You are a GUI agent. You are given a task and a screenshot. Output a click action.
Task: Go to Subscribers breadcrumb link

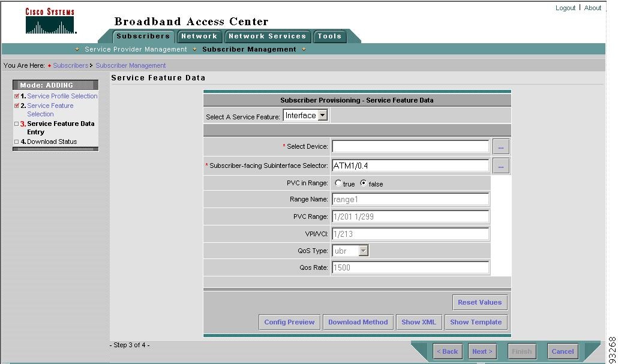tap(71, 65)
